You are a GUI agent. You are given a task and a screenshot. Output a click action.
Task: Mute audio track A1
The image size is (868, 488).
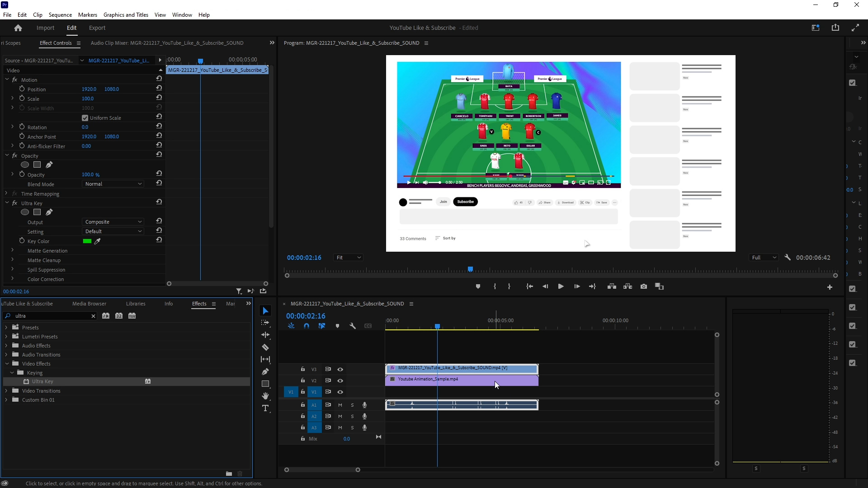point(340,405)
